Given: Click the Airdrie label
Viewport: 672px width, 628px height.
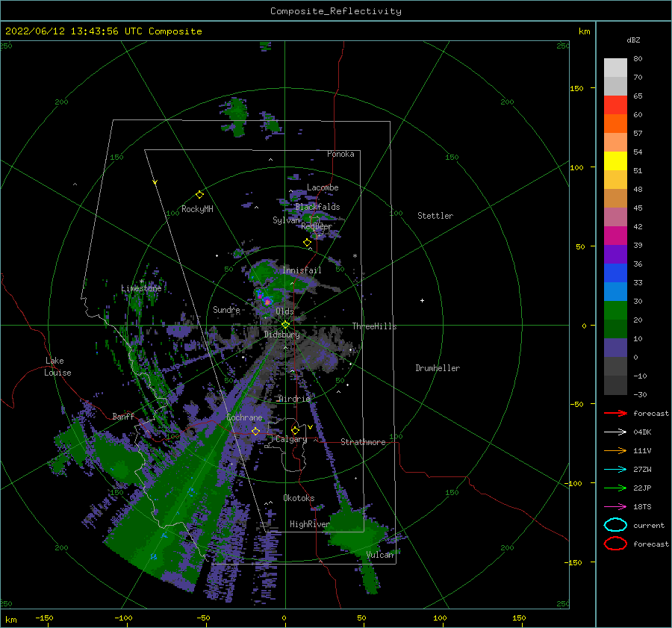Looking at the screenshot, I should click(294, 399).
